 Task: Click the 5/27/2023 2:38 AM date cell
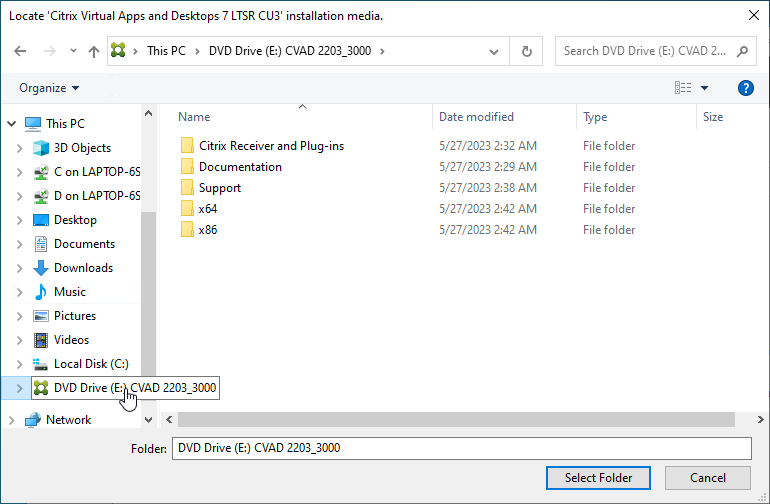[x=488, y=188]
